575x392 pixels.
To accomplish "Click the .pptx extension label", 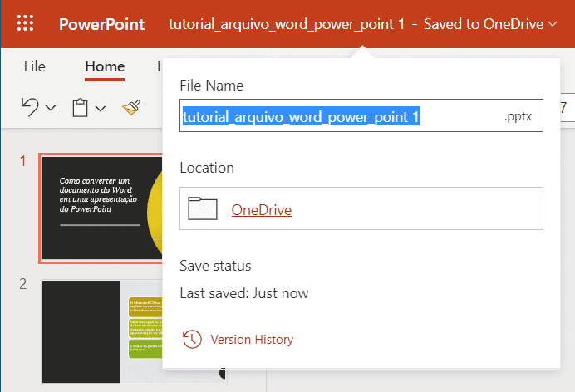I will coord(518,116).
